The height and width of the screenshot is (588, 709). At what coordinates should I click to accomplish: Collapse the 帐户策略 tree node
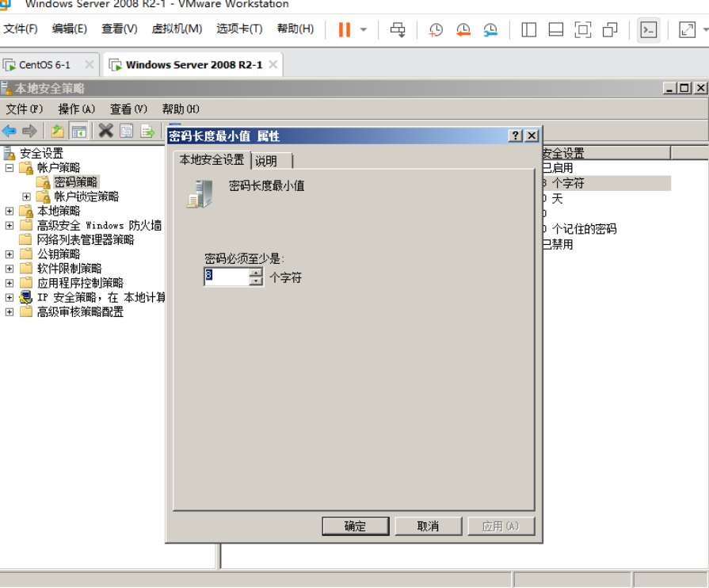(9, 168)
